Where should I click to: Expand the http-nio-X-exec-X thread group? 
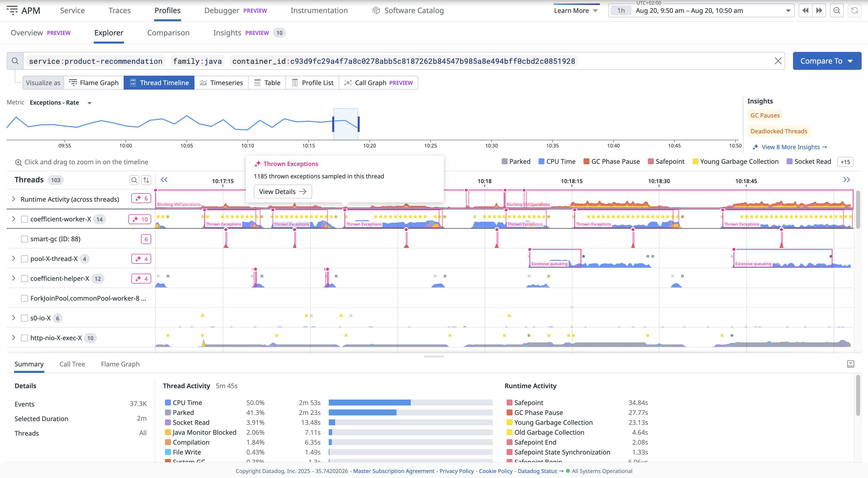tap(13, 338)
